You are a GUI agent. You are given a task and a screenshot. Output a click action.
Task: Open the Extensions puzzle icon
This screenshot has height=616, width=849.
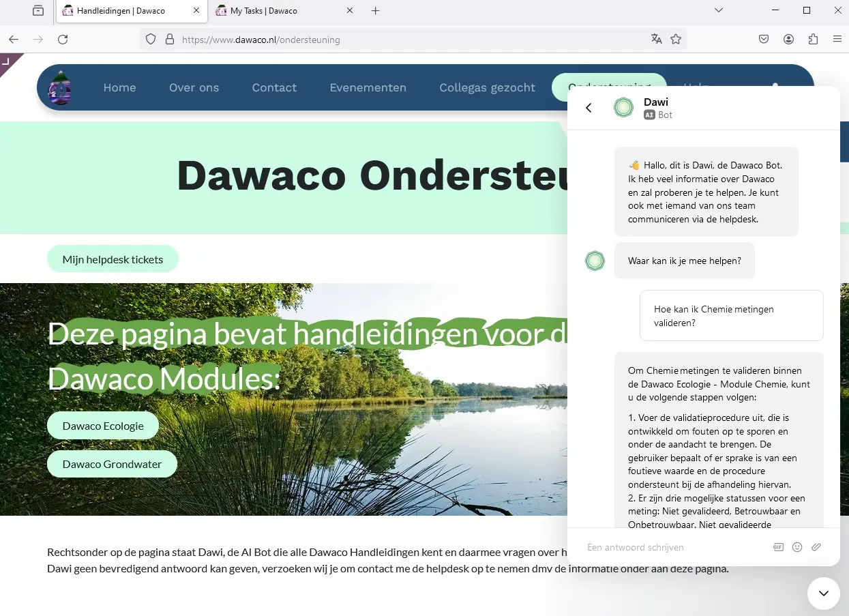coord(813,40)
